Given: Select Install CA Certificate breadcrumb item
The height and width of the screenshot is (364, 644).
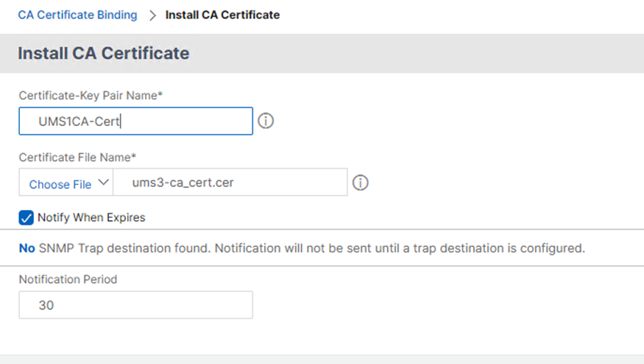Looking at the screenshot, I should (222, 15).
